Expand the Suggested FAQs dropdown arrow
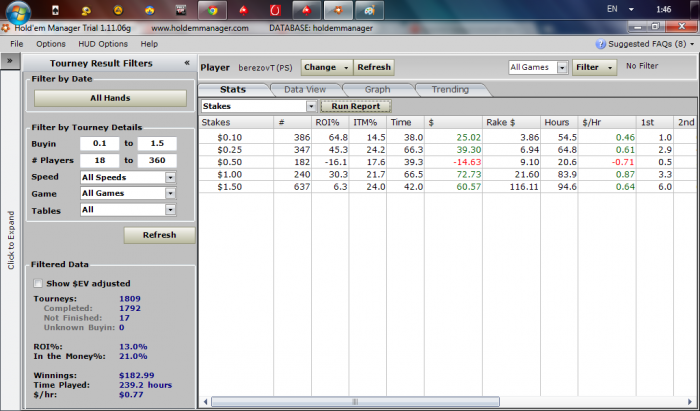The height and width of the screenshot is (411, 700). [692, 44]
